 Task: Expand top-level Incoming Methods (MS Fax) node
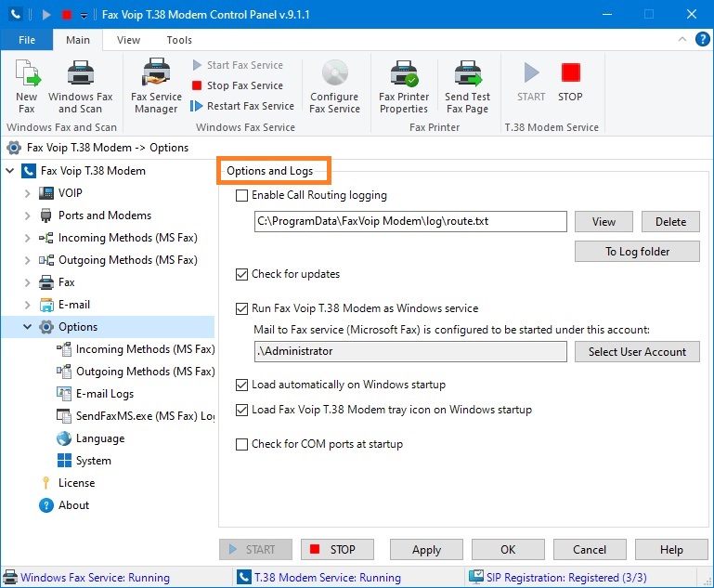tap(27, 238)
